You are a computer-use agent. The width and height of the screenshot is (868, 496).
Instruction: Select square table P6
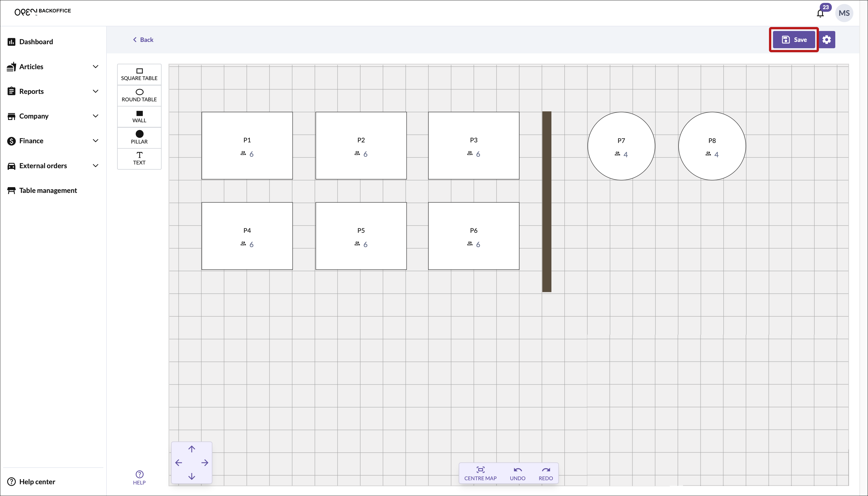click(x=474, y=236)
